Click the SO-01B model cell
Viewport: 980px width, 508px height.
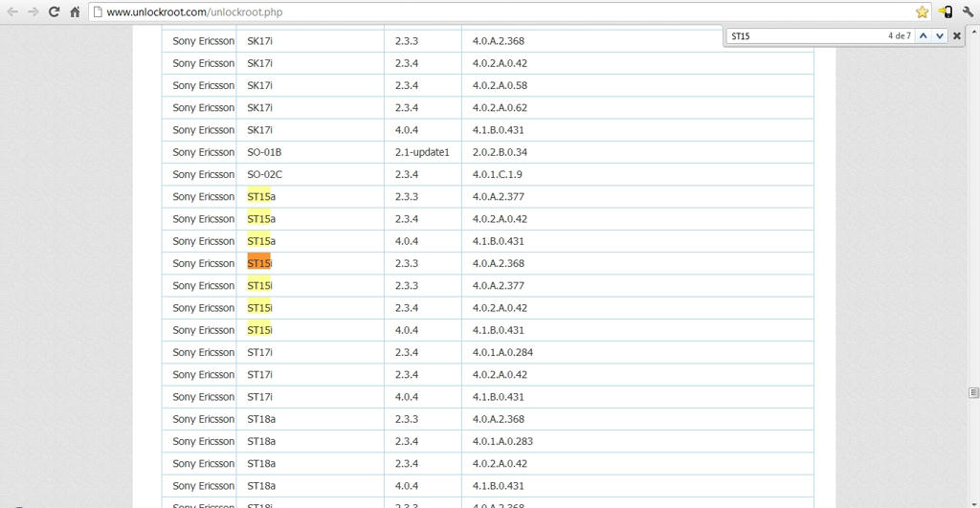tap(264, 152)
